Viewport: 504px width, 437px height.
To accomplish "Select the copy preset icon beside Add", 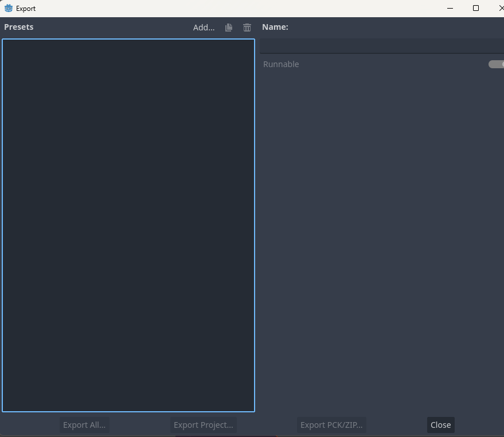I will [228, 27].
